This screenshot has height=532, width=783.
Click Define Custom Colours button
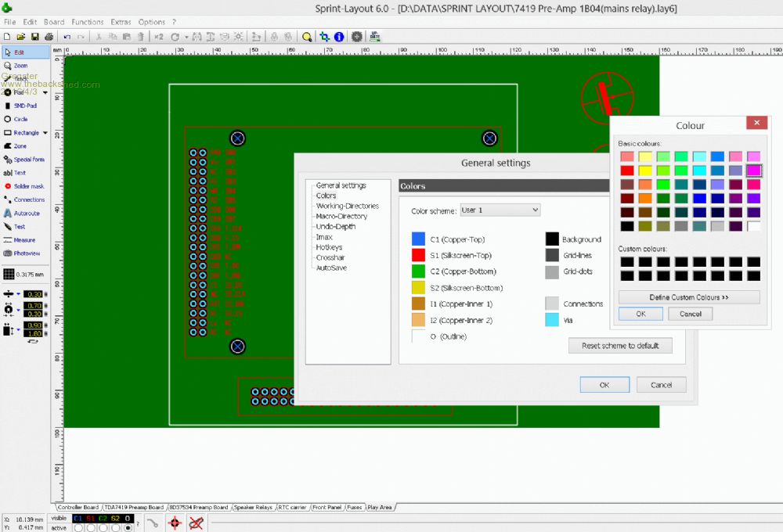[689, 297]
